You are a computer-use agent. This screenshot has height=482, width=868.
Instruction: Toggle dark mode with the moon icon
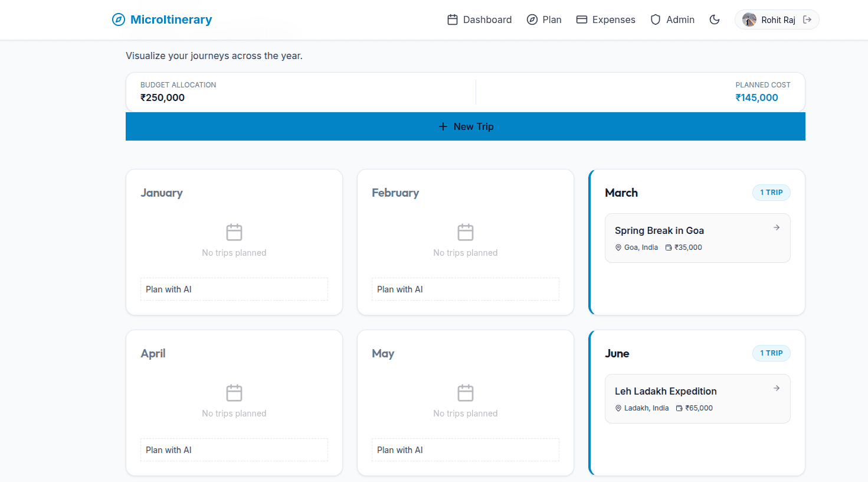[x=715, y=19]
